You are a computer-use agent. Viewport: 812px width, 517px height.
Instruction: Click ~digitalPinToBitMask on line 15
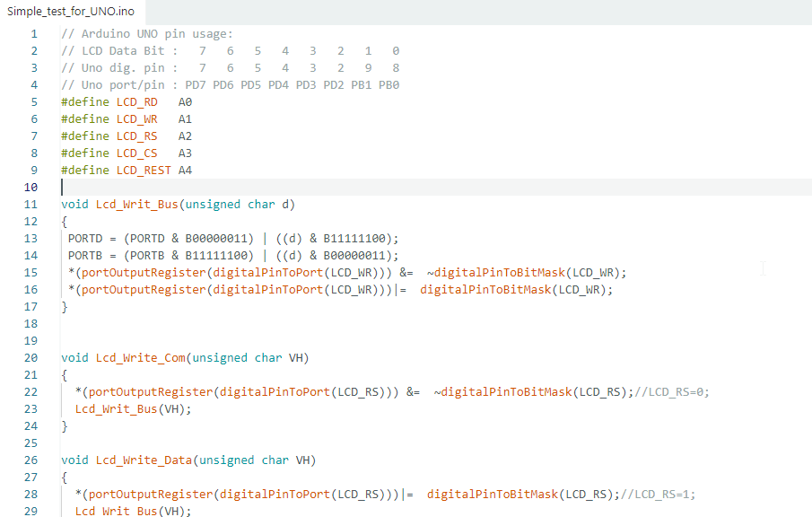496,273
